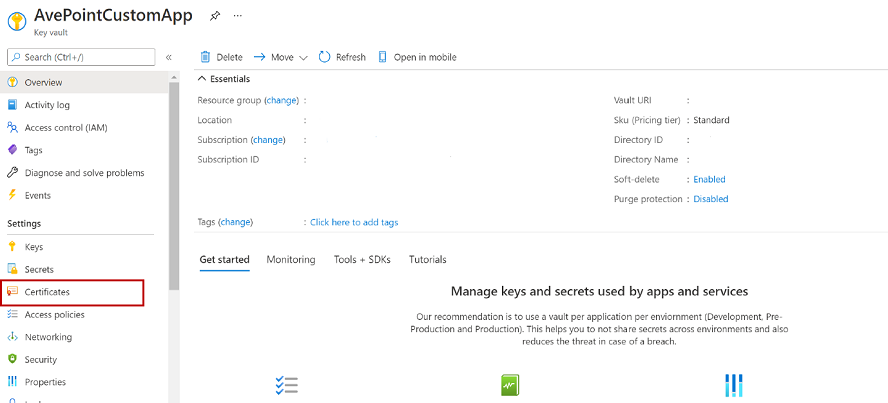Click the sidebar search input field
Viewport: 888px width, 403px height.
coord(85,58)
